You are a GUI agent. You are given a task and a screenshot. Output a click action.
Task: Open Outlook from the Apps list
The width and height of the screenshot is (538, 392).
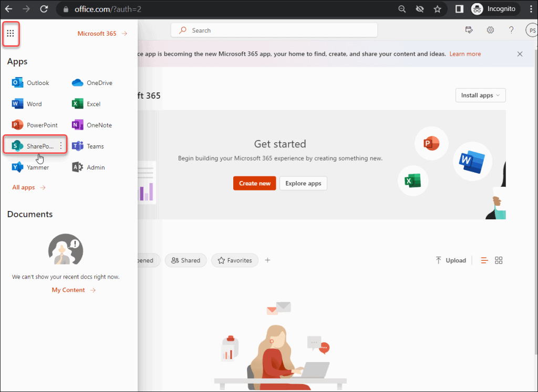click(x=30, y=83)
